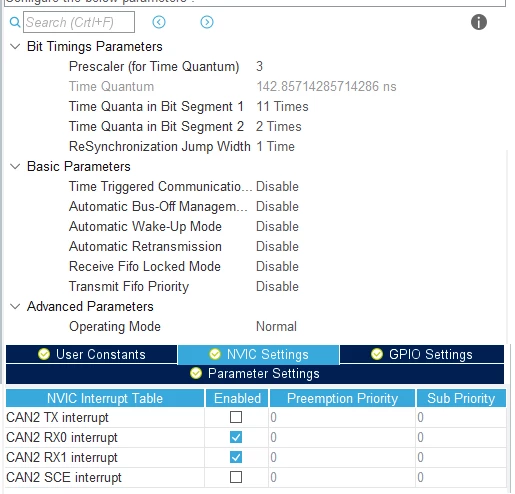
Task: Select CAN2 RX1 interrupt row label
Action: tap(62, 457)
